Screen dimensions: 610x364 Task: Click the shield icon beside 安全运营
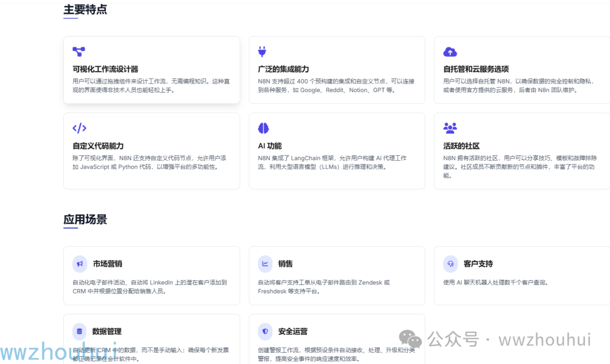(265, 331)
